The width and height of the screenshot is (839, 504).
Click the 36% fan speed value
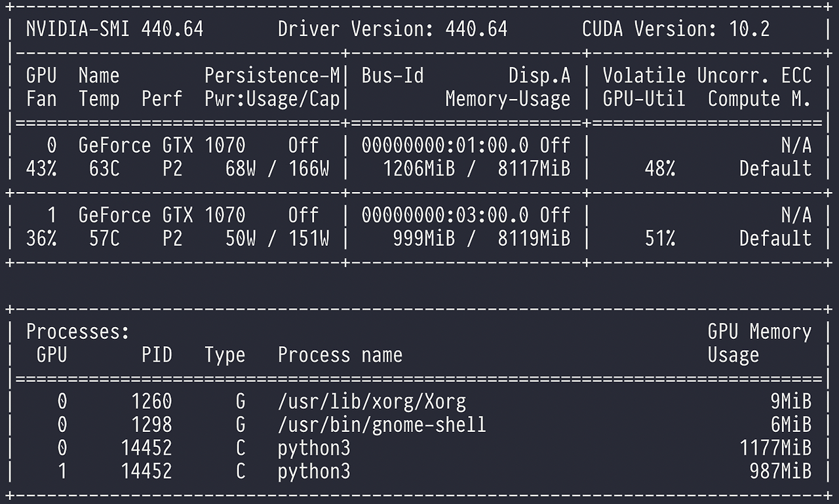click(41, 239)
